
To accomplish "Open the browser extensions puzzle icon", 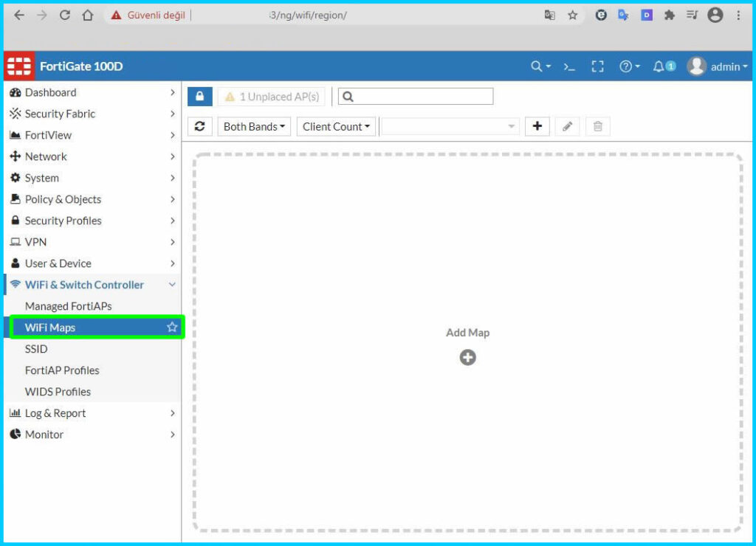I will [x=669, y=15].
